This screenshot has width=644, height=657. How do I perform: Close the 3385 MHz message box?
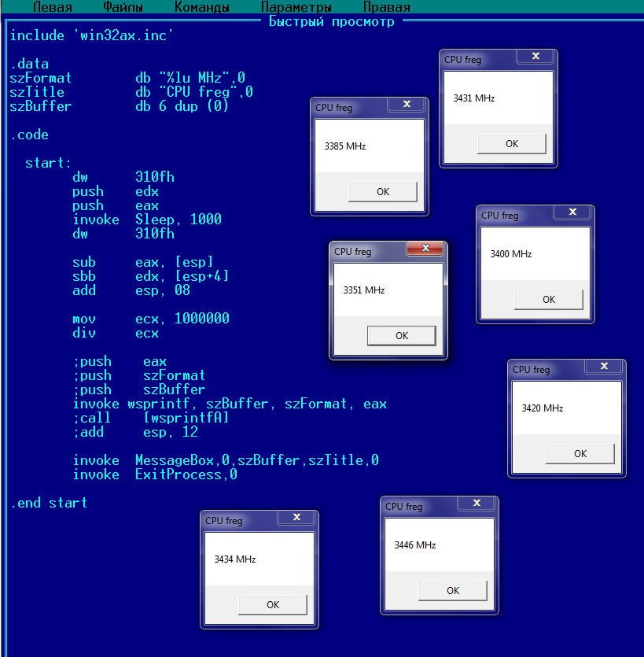407,105
